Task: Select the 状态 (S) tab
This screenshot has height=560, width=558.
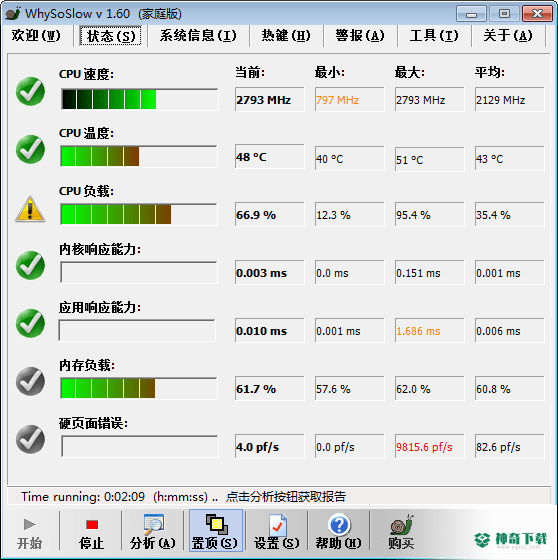Action: (111, 36)
